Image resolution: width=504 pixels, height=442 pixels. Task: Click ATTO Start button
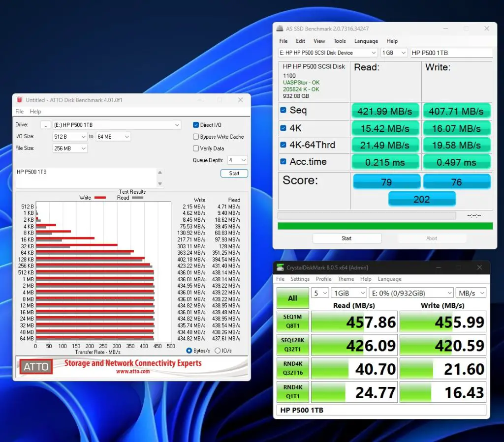234,174
